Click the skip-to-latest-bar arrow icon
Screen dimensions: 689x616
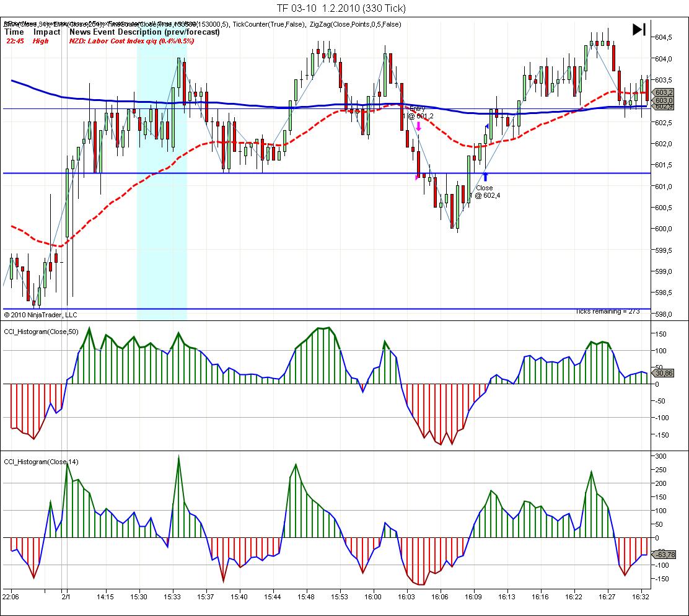[639, 29]
